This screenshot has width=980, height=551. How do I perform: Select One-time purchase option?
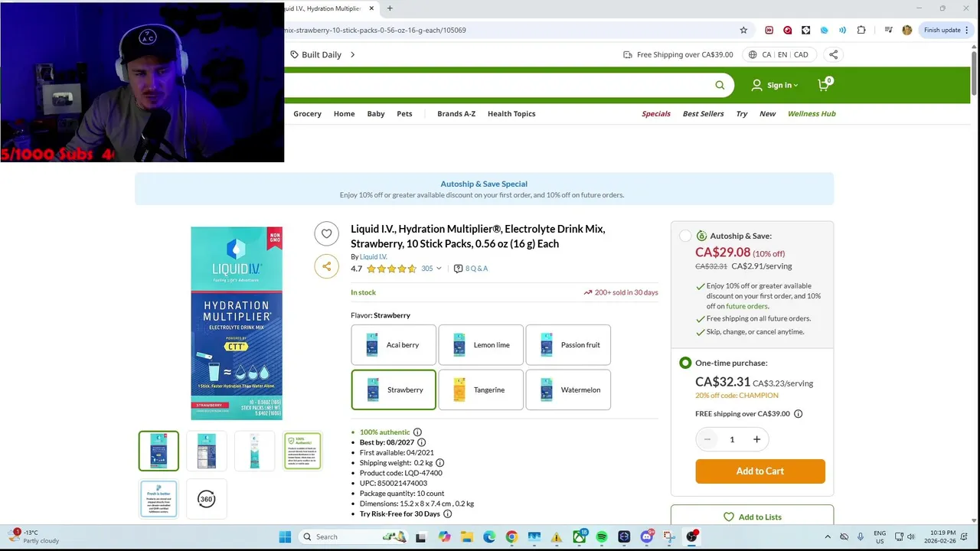[685, 363]
